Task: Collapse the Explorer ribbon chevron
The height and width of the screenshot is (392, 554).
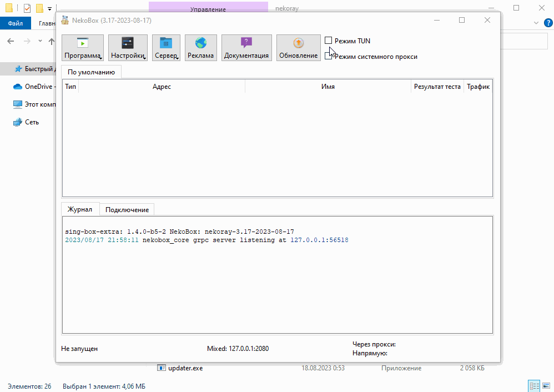Action: 536,23
